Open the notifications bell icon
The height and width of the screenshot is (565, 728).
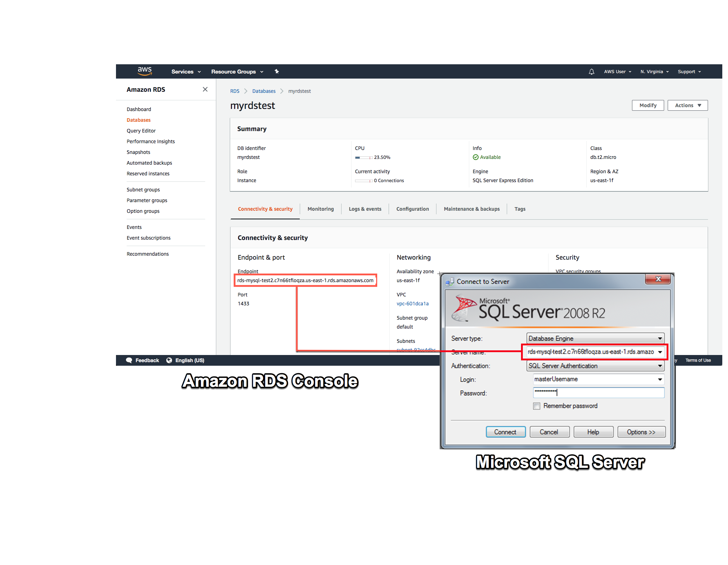point(591,71)
